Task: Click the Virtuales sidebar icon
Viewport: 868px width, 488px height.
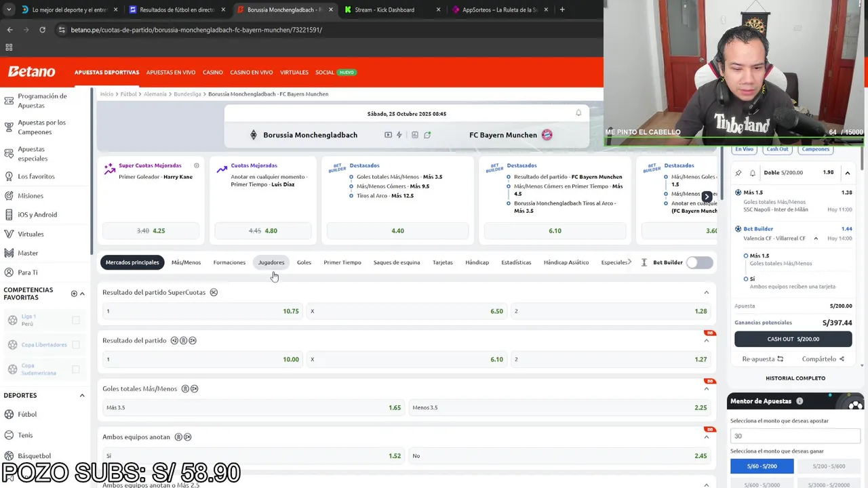Action: (9, 234)
